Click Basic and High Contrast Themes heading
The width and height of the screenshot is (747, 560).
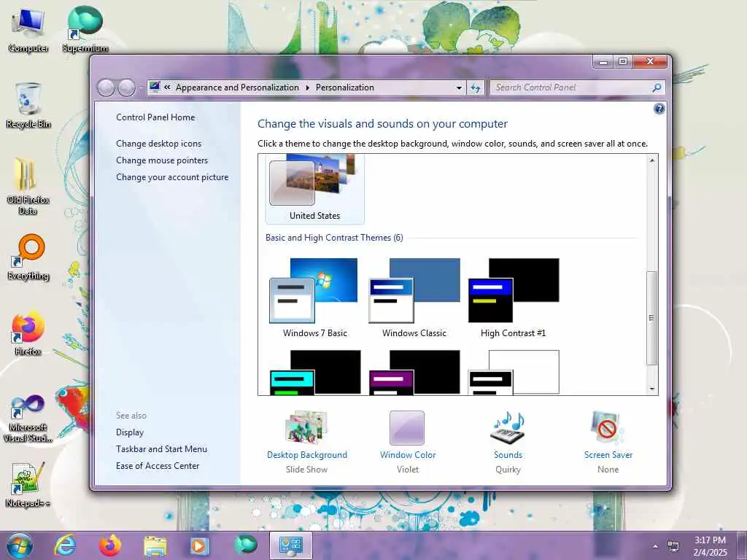[334, 238]
